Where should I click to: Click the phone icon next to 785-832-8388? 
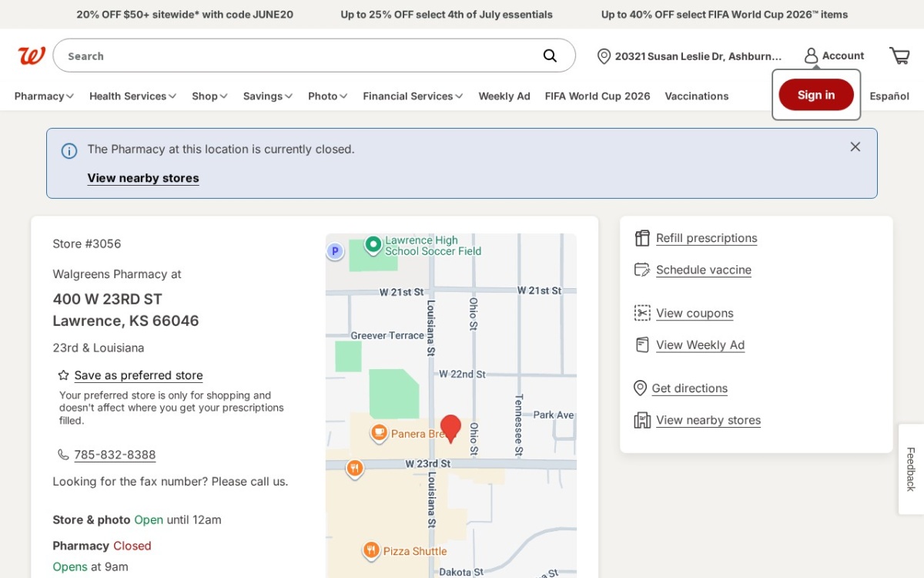(x=63, y=455)
